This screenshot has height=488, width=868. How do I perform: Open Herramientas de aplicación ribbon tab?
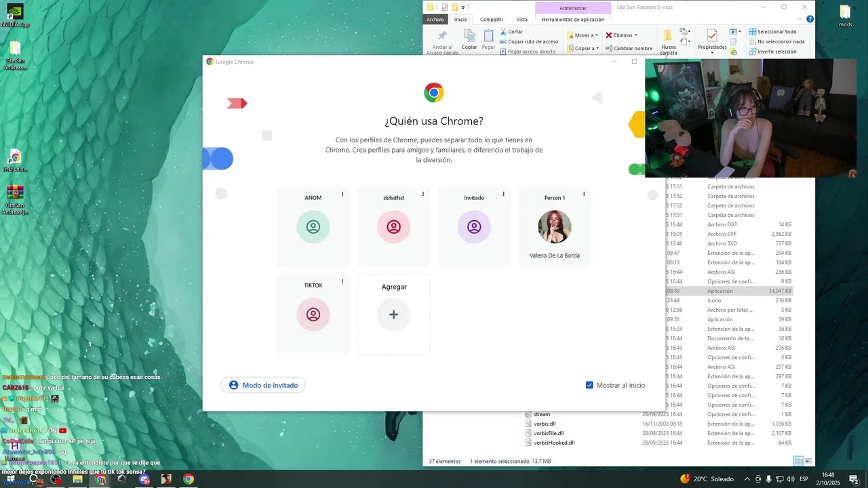(572, 20)
